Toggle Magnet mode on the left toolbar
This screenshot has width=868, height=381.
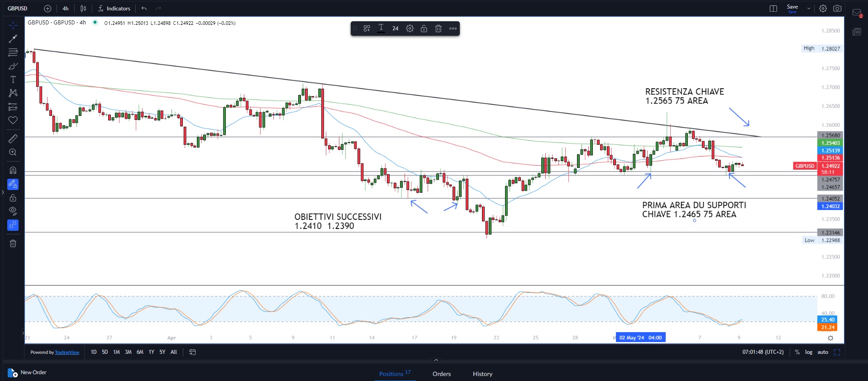(x=13, y=171)
